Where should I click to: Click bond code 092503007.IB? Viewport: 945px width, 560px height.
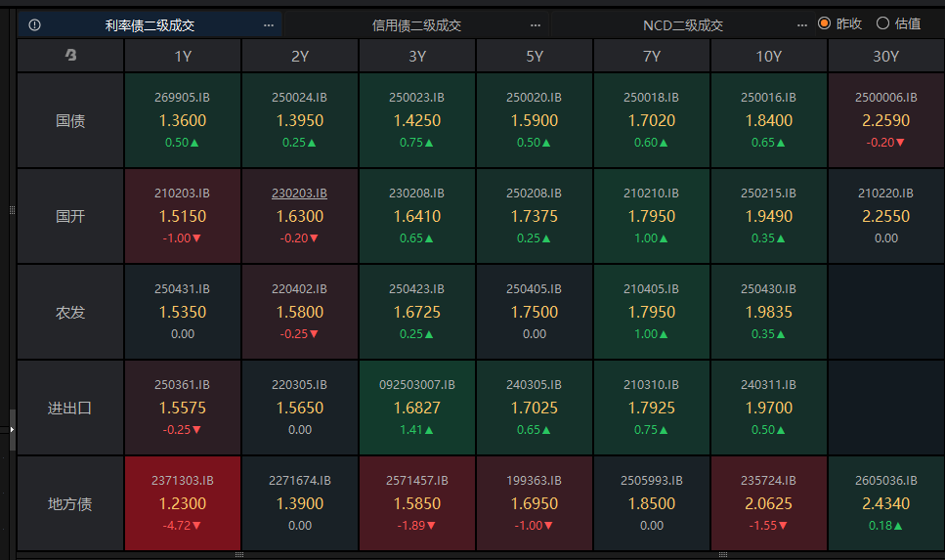(x=417, y=385)
